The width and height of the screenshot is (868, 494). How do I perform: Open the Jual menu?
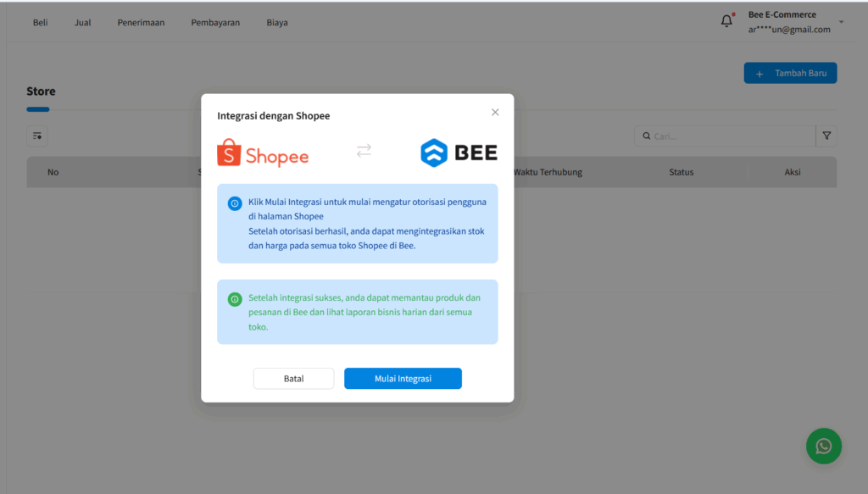click(x=82, y=22)
